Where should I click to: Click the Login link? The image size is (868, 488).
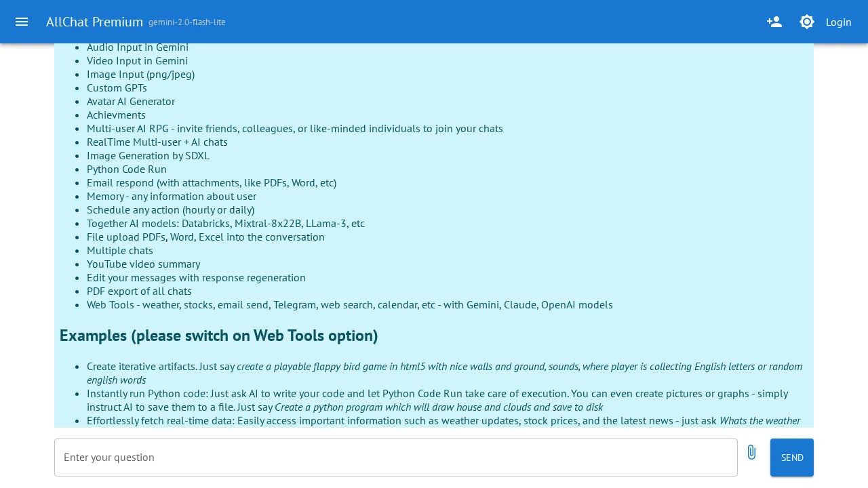(x=838, y=22)
